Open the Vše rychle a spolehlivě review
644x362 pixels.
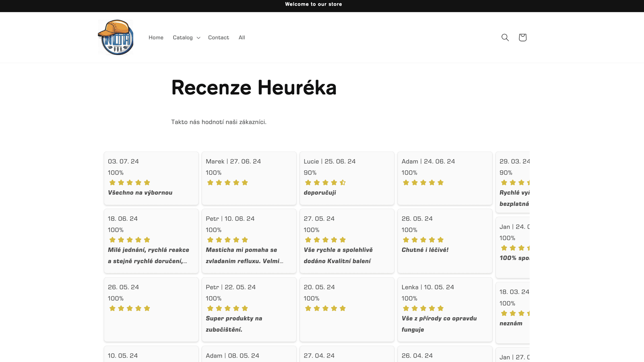[x=338, y=255]
